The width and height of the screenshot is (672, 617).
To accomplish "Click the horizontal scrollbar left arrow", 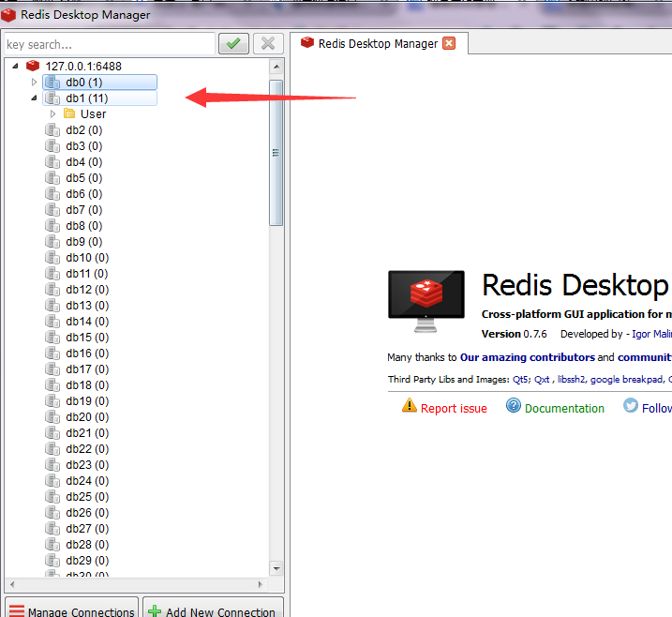I will pos(12,584).
